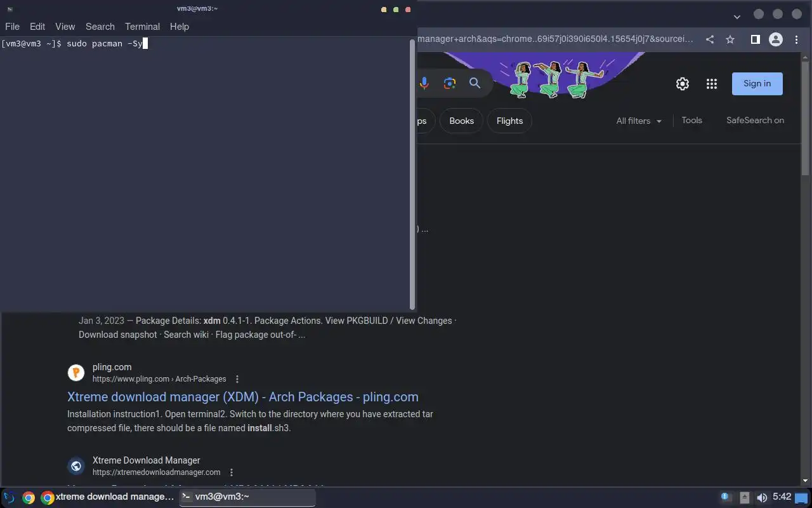Switch to the vm3@vm3 terminal taskbar entry
The width and height of the screenshot is (812, 508).
click(247, 497)
